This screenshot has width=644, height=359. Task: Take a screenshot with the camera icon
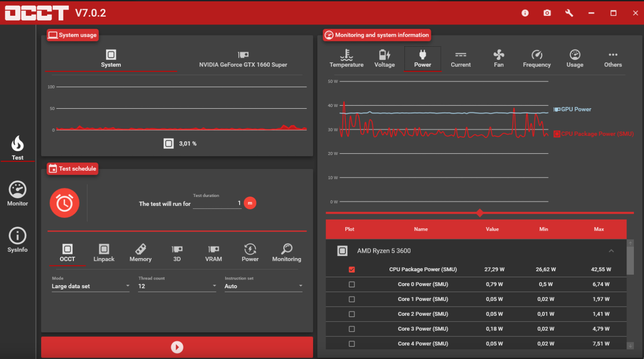pos(547,13)
